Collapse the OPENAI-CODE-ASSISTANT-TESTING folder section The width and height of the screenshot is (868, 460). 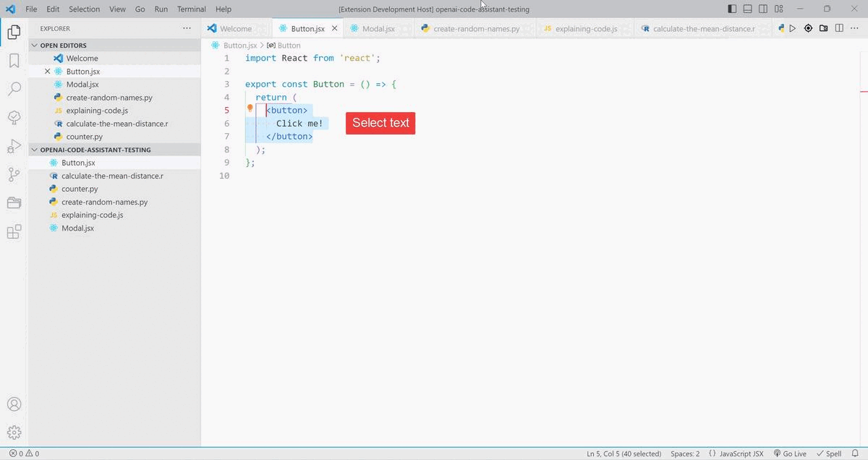95,150
